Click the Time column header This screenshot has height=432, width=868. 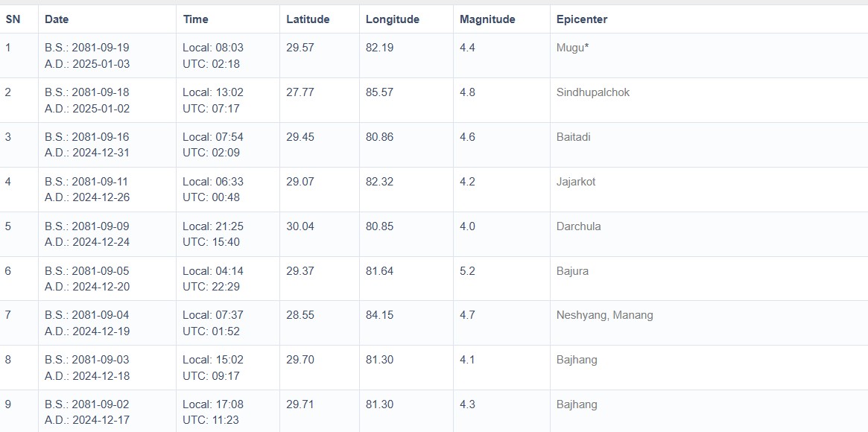click(195, 19)
